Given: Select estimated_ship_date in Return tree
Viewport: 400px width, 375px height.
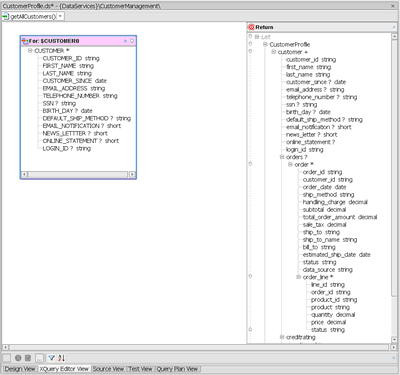Looking at the screenshot, I should (x=337, y=255).
